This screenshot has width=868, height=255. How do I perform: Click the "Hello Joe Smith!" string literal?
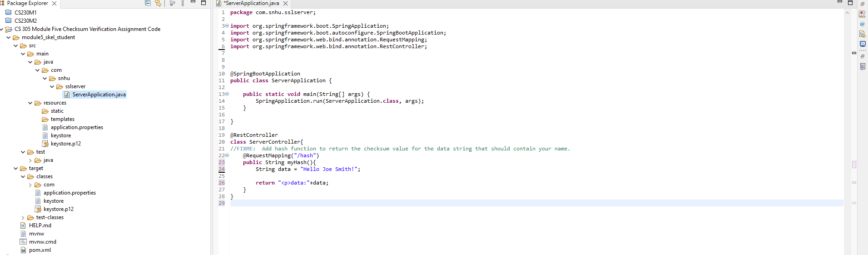tap(329, 169)
